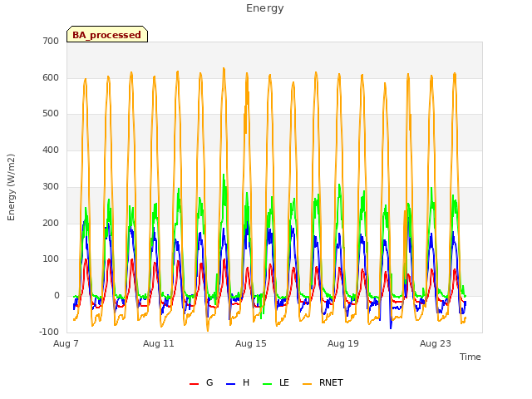Screen dimensions: 532x399
Task: Toggle the G series legend entry
Action: coord(201,382)
